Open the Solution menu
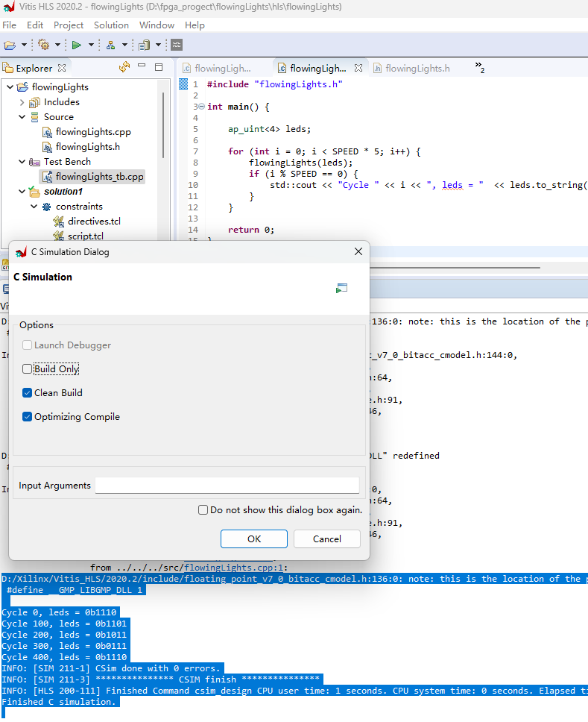The height and width of the screenshot is (722, 588). [111, 25]
